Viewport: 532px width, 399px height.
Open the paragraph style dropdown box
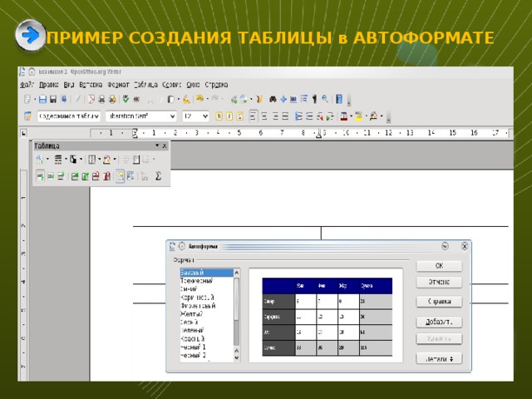(69, 116)
